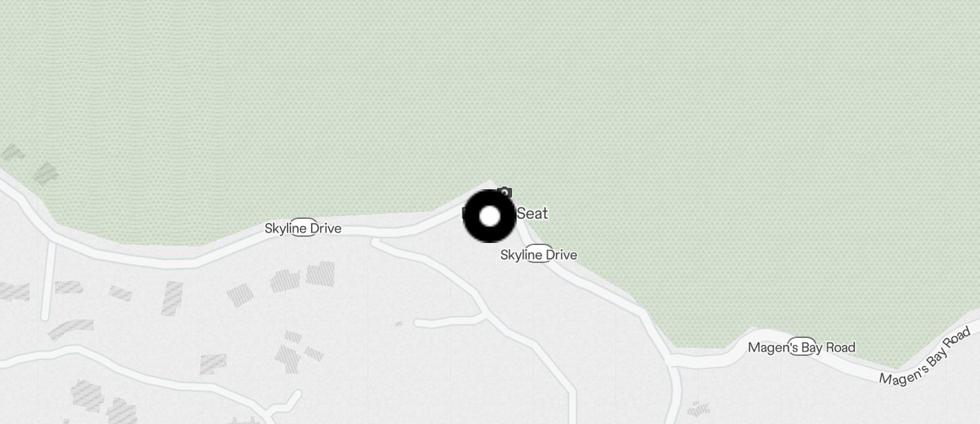Screen dimensions: 980x424
Task: Click the black circular location marker
Action: click(x=489, y=216)
